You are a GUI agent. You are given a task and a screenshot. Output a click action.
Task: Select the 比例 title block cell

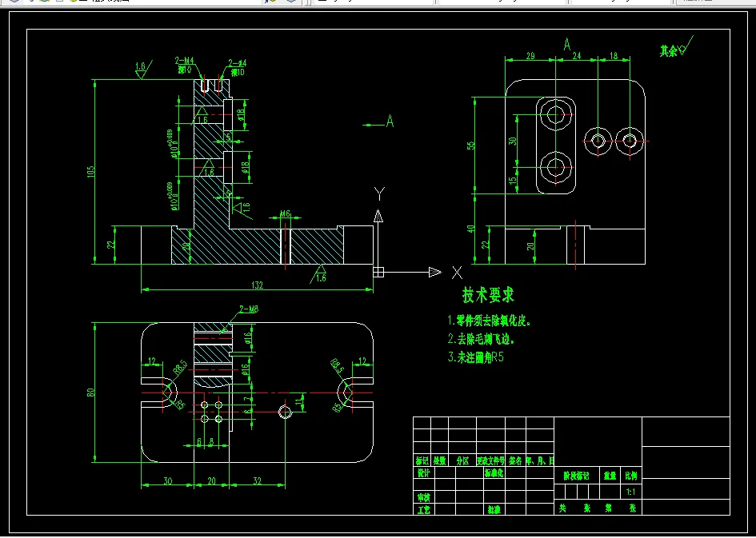click(631, 476)
